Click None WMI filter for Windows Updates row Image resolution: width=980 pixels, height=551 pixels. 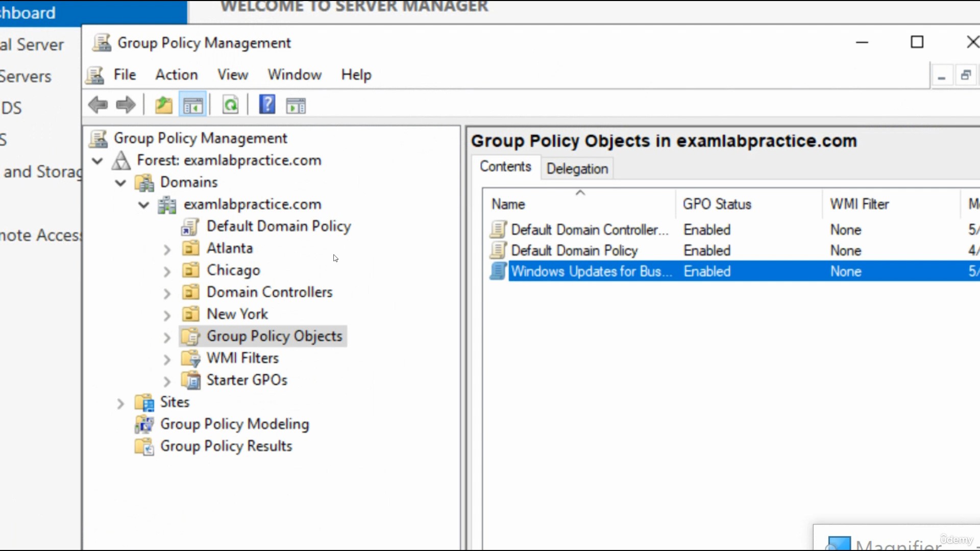(x=846, y=271)
